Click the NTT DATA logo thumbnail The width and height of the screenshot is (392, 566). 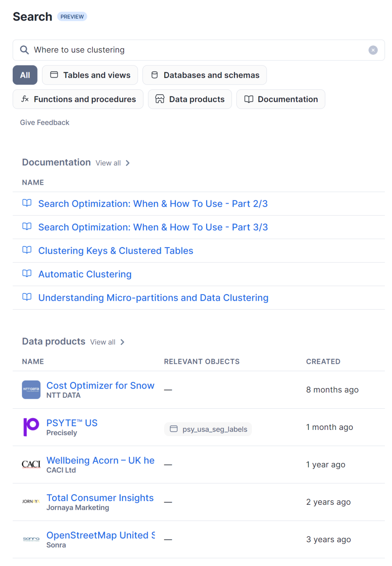(x=31, y=389)
